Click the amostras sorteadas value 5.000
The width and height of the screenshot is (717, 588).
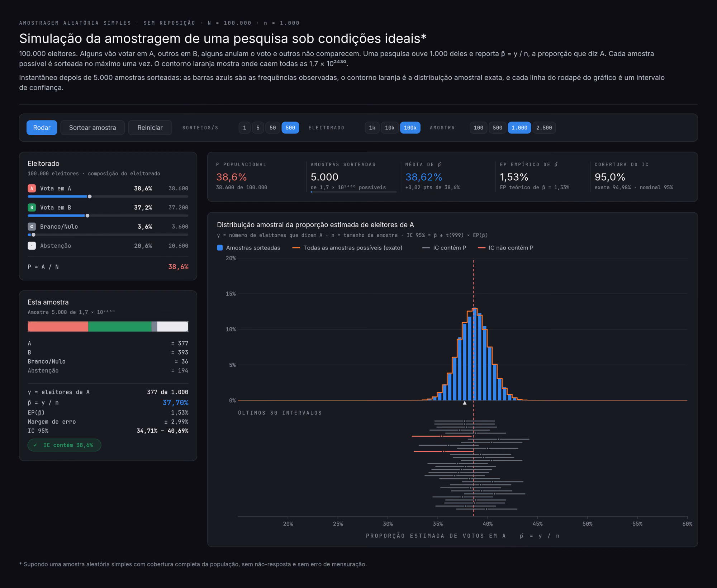tap(324, 177)
